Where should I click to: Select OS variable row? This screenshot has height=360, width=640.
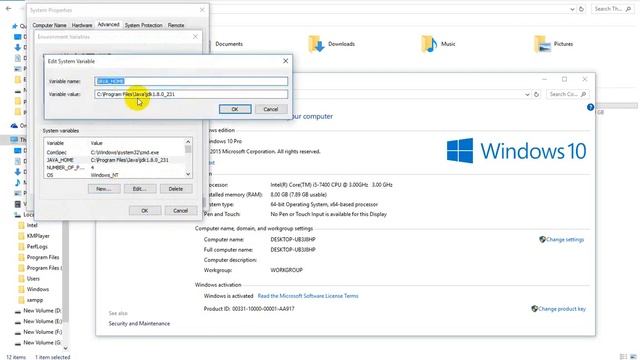(114, 175)
